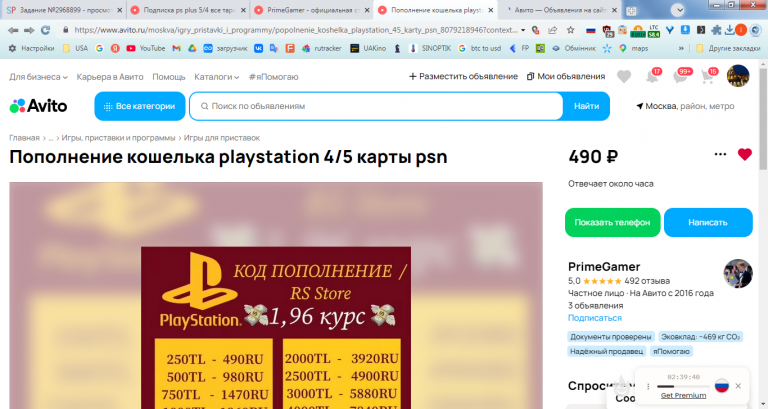Viewport: 768px width, 409px height.
Task: Open the user profile avatar in header
Action: click(x=738, y=76)
